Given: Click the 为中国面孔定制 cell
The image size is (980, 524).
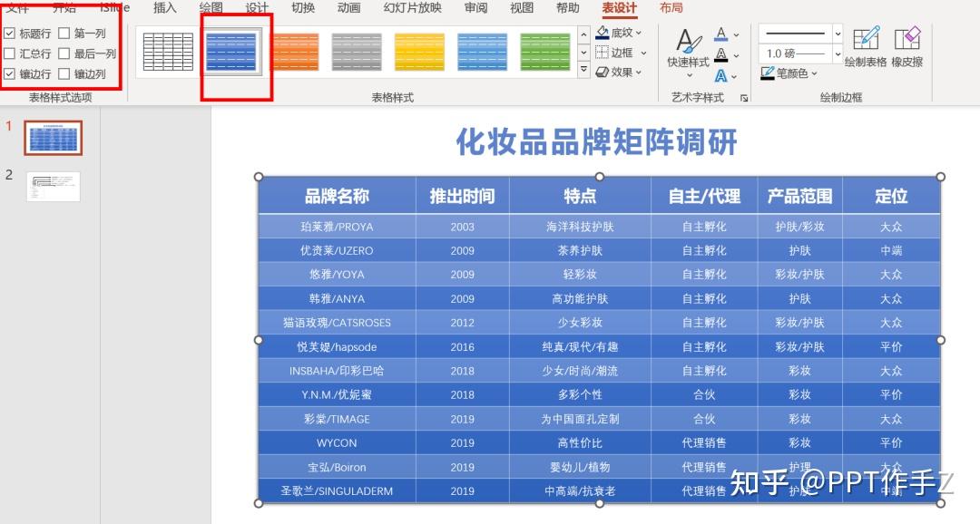Looking at the screenshot, I should tap(580, 419).
